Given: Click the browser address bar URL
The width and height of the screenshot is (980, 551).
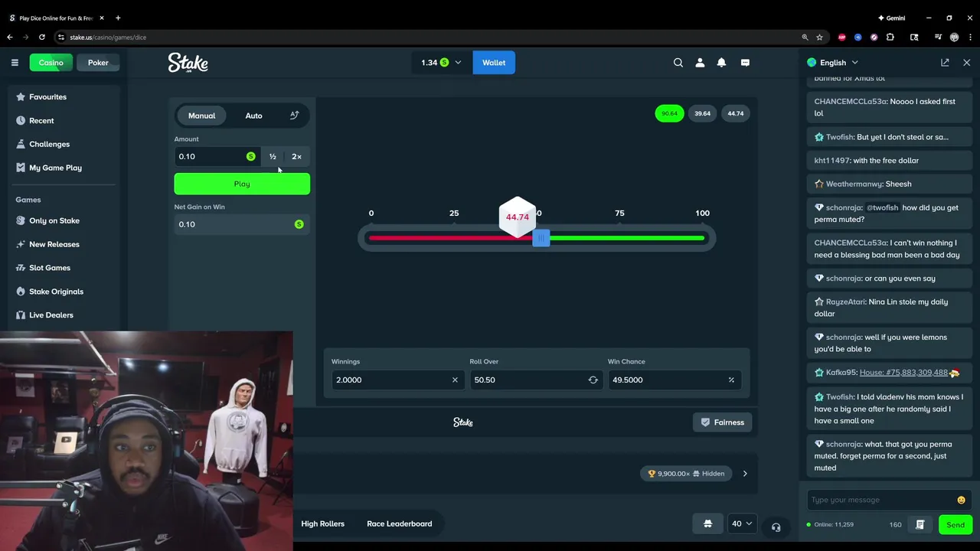Looking at the screenshot, I should tap(108, 37).
